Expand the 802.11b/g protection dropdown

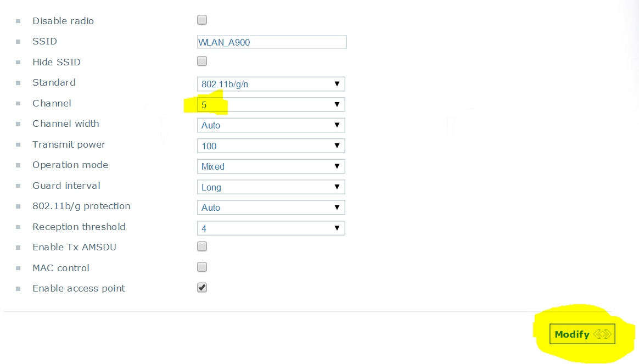coord(271,208)
